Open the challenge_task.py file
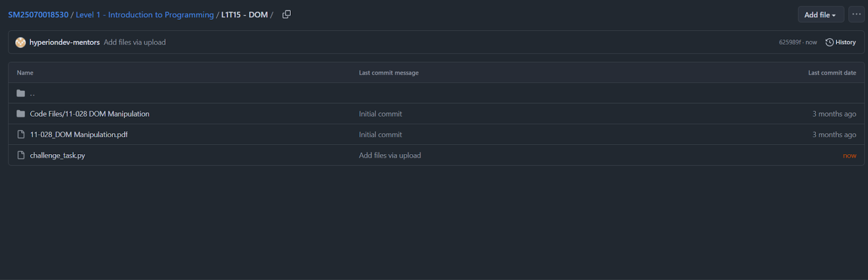 (58, 155)
